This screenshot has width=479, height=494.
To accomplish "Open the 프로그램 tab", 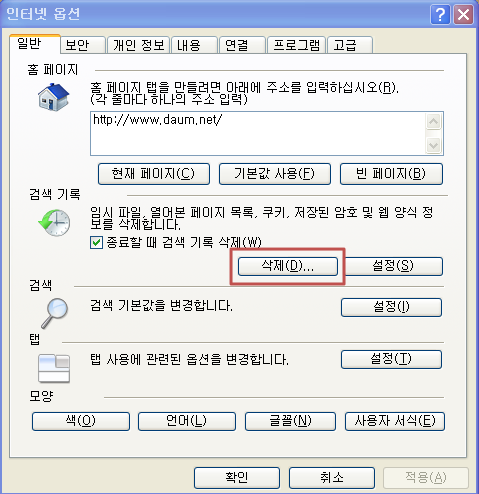I will [296, 45].
